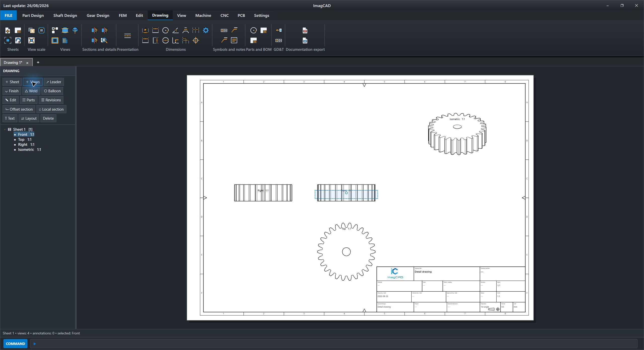Screen dimensions: 644x350
Task: Switch to the Gear Design tab
Action: (x=98, y=15)
